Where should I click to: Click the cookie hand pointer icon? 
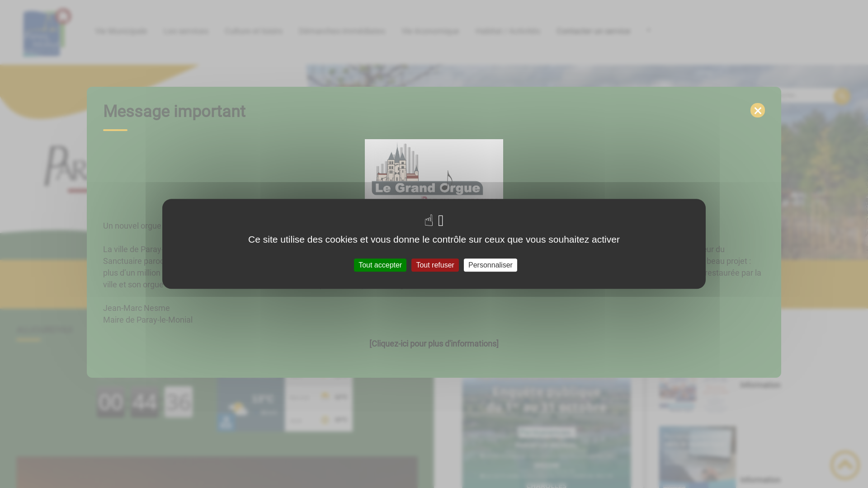click(429, 221)
